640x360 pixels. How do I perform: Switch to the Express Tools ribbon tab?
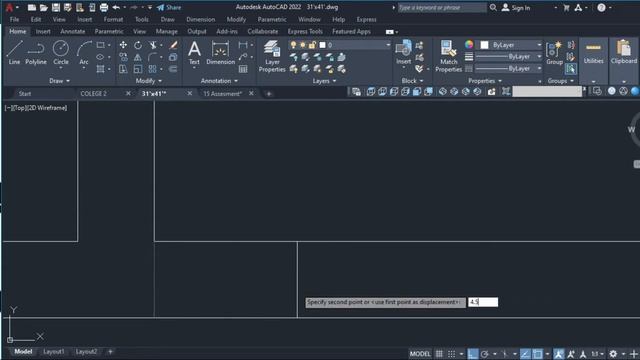pos(305,31)
